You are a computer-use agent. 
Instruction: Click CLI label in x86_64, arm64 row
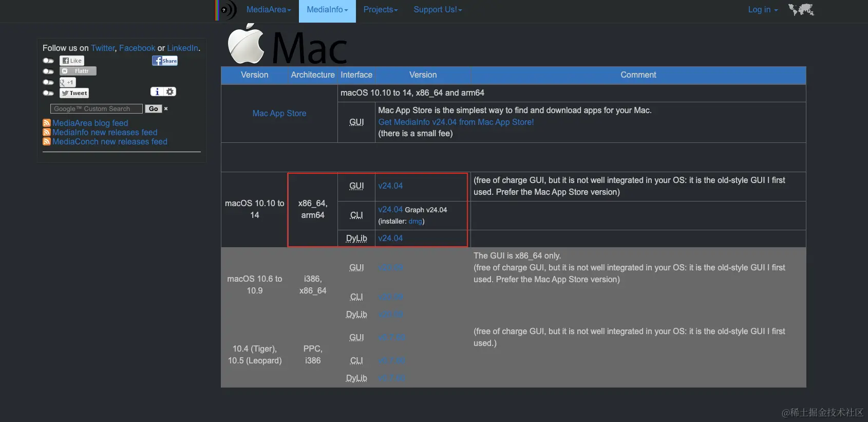coord(356,215)
